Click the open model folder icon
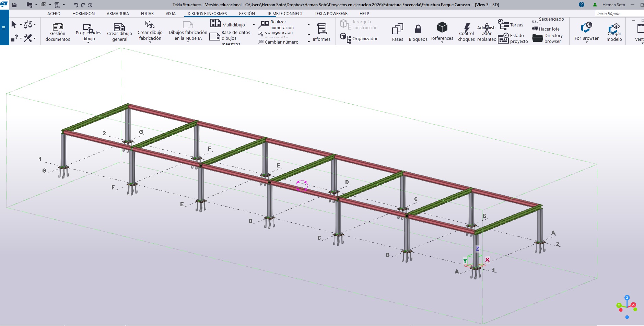644x326 pixels. 30,5
